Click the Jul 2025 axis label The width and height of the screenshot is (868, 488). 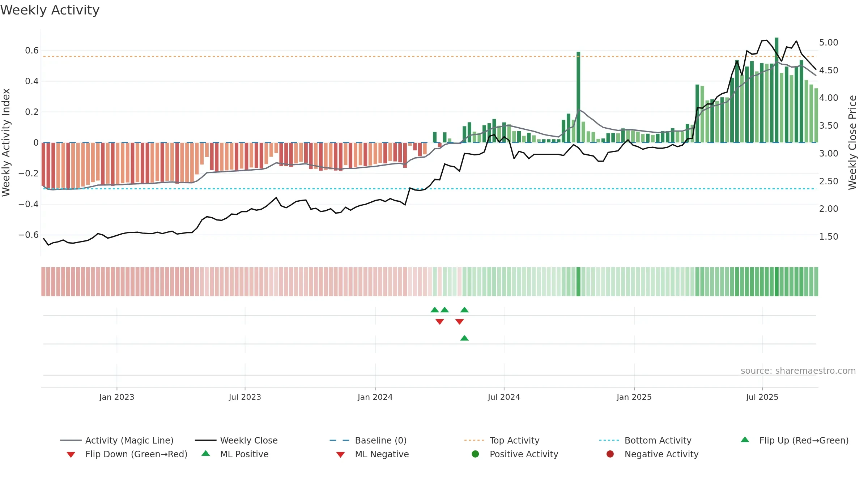(x=762, y=397)
